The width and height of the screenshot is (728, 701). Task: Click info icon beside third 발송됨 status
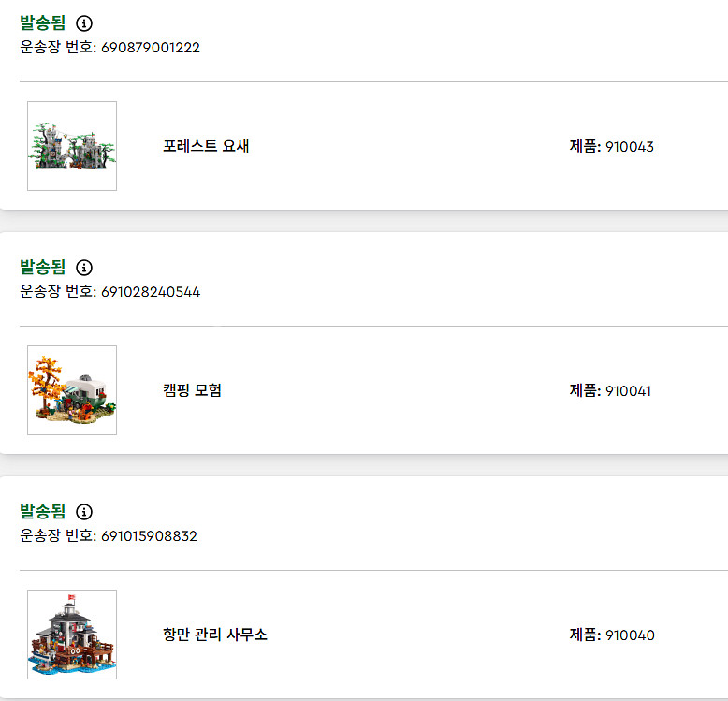pos(84,512)
